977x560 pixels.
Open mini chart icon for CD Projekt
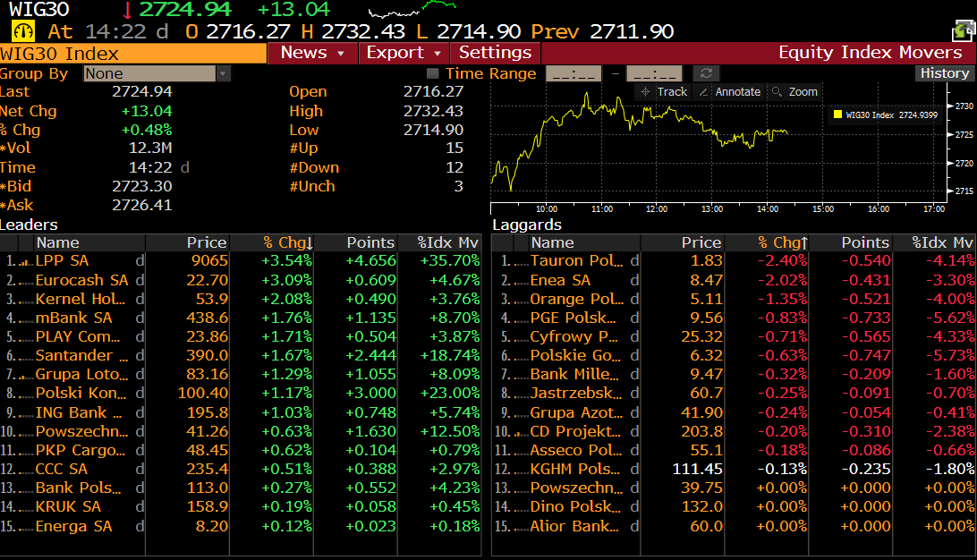[521, 433]
